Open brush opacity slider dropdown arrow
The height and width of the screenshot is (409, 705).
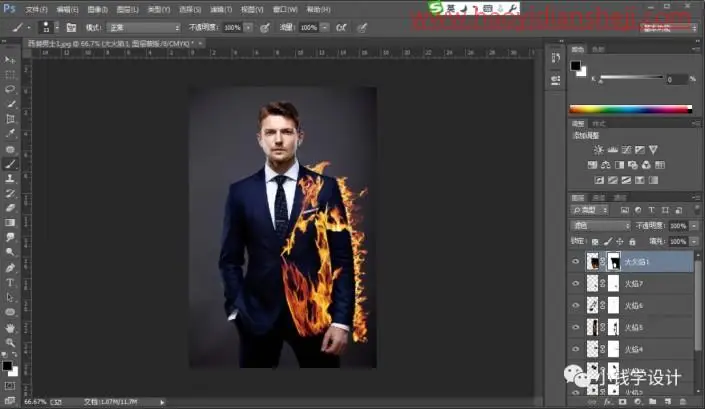click(248, 28)
